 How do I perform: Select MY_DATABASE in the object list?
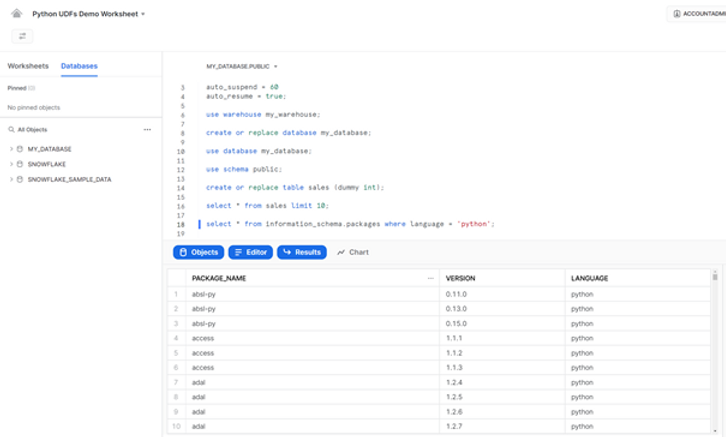point(50,149)
